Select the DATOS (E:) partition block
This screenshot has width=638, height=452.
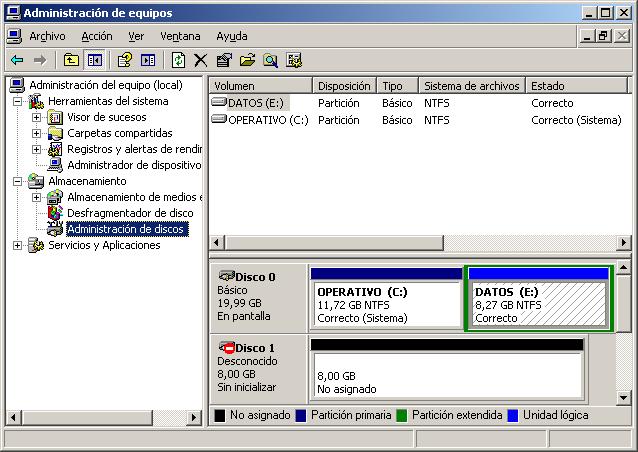(x=538, y=304)
